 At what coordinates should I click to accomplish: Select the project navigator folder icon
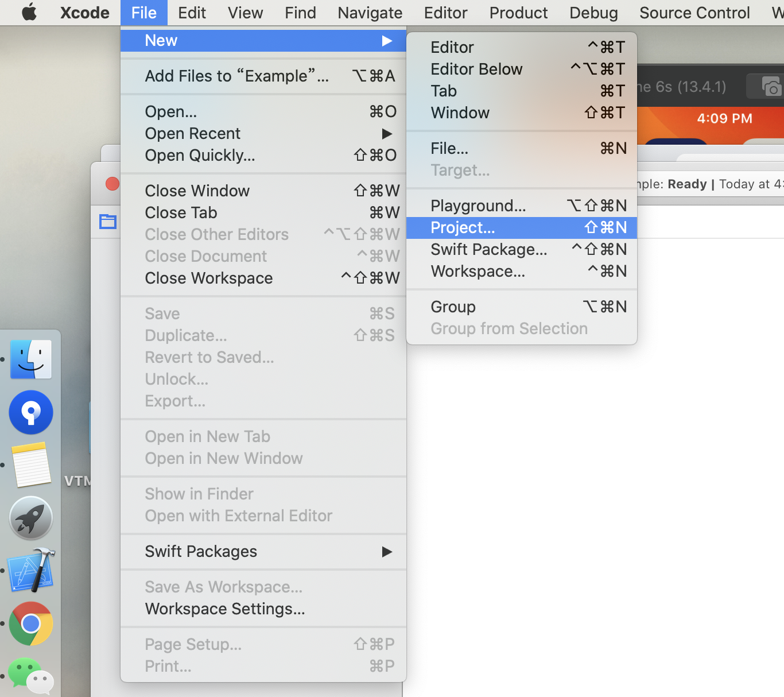tap(108, 222)
